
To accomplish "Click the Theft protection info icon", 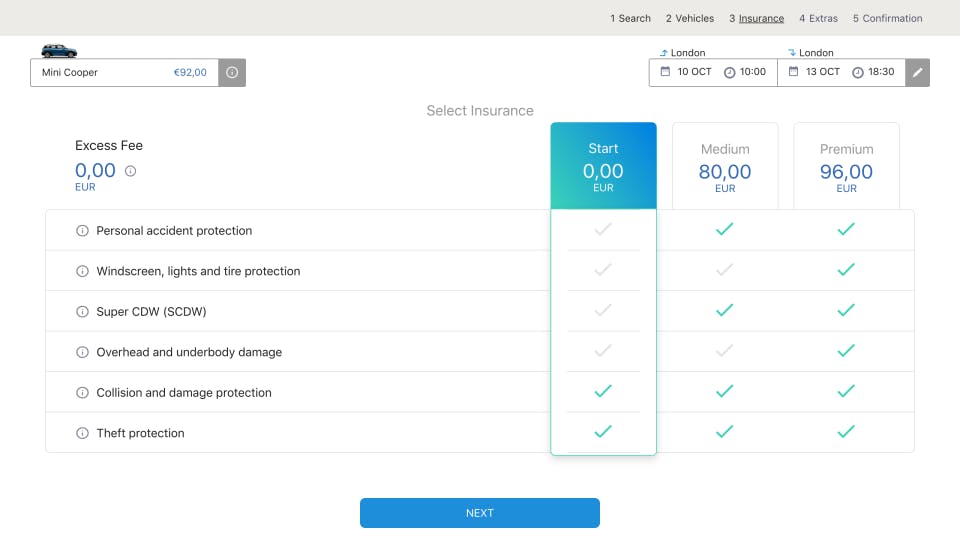I will 83,433.
